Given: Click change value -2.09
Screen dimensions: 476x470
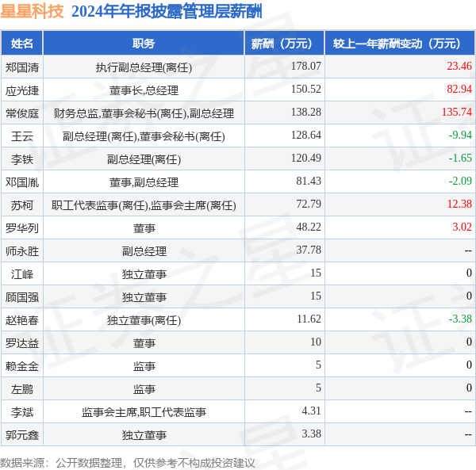Looking at the screenshot, I should (x=460, y=181).
